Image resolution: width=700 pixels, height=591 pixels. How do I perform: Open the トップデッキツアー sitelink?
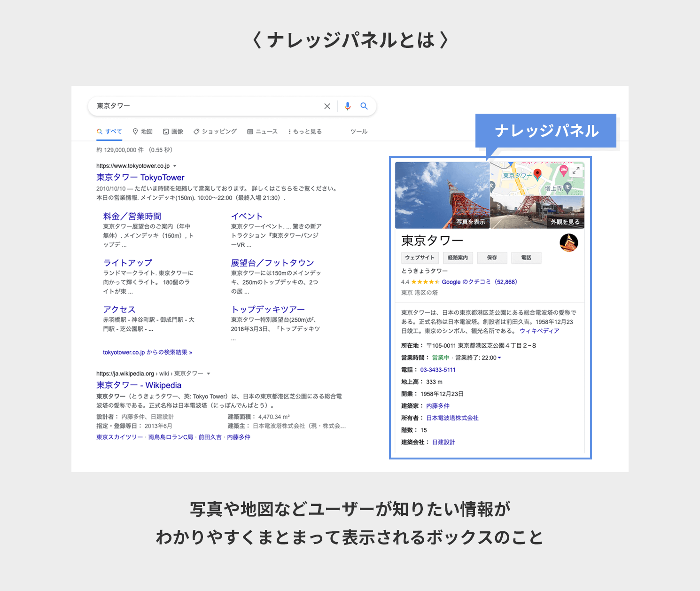tap(268, 309)
